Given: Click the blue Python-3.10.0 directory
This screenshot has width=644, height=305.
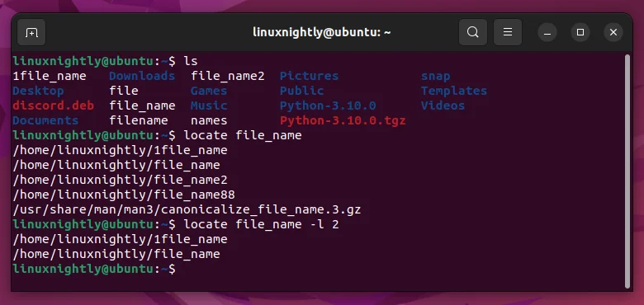Looking at the screenshot, I should point(328,106).
